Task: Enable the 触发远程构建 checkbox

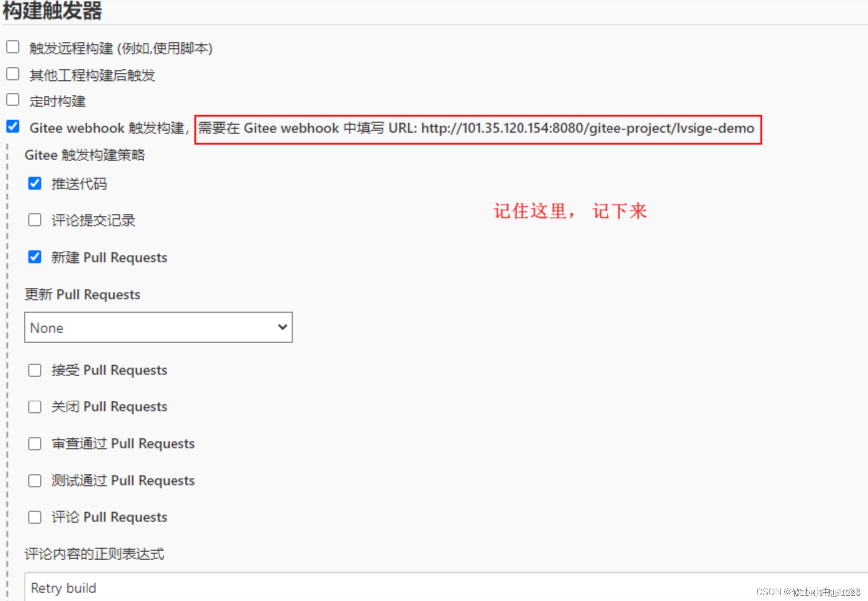Action: click(13, 47)
